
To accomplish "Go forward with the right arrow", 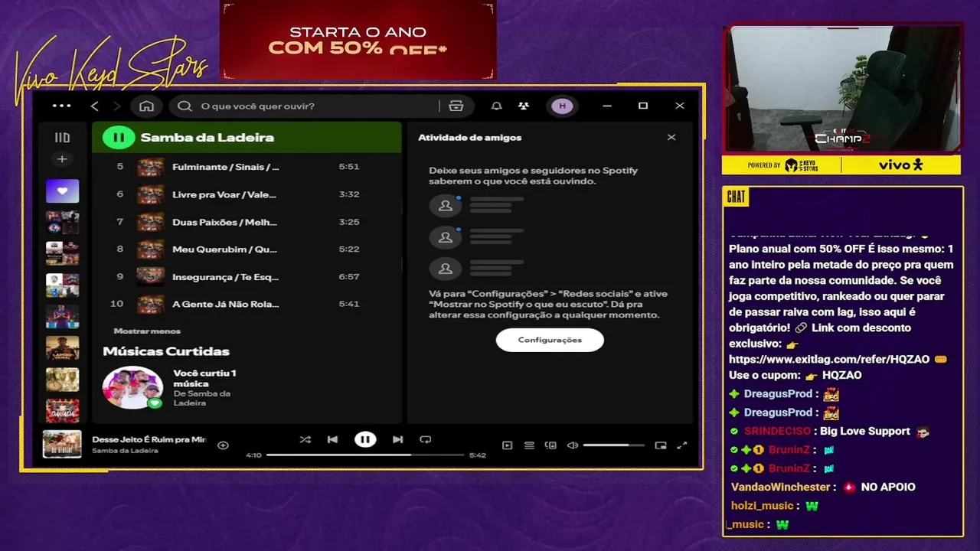I will [x=116, y=106].
